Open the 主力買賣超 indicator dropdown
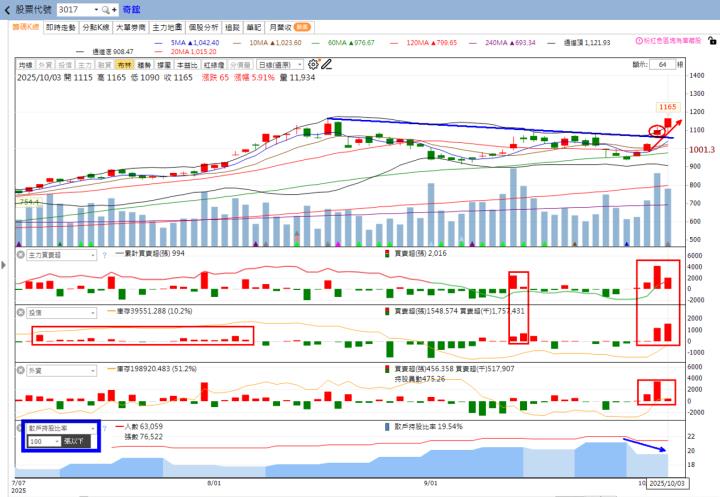The width and height of the screenshot is (720, 497). tap(62, 255)
